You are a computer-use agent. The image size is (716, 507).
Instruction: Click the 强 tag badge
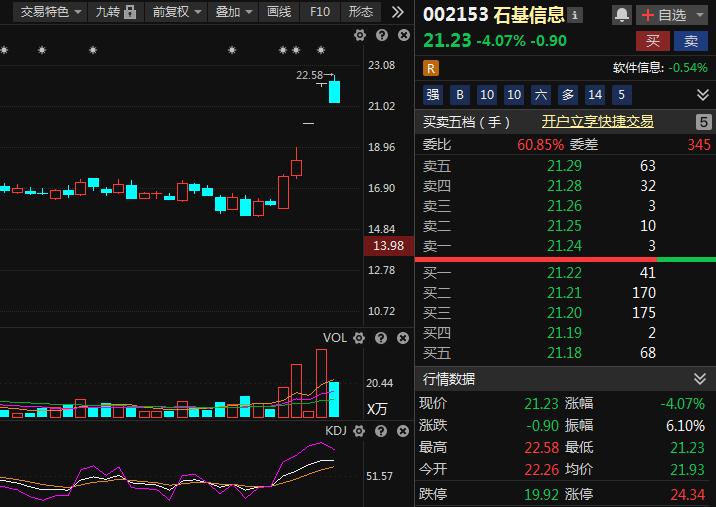tap(432, 95)
